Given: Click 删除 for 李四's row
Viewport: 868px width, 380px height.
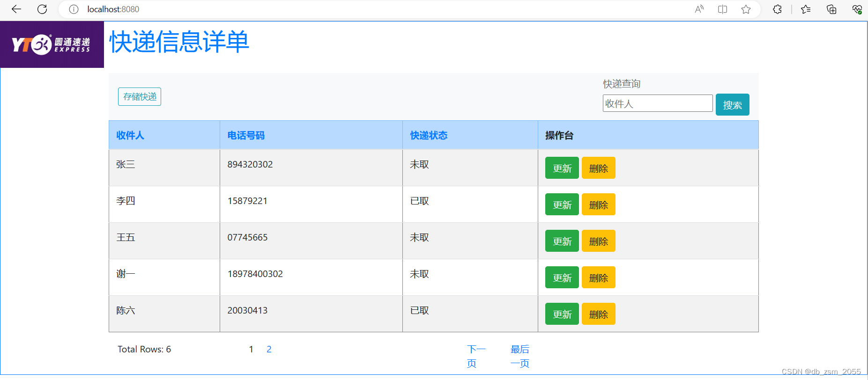Looking at the screenshot, I should tap(599, 205).
